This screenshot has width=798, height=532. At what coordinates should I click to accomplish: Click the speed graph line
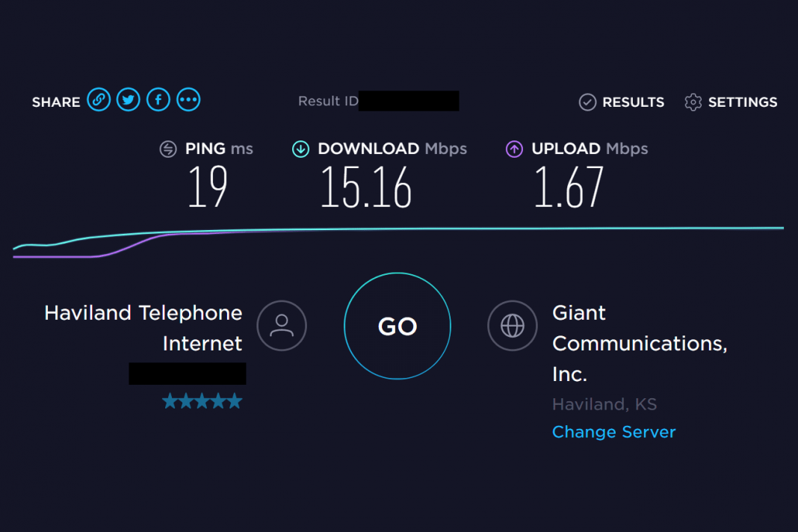448,229
